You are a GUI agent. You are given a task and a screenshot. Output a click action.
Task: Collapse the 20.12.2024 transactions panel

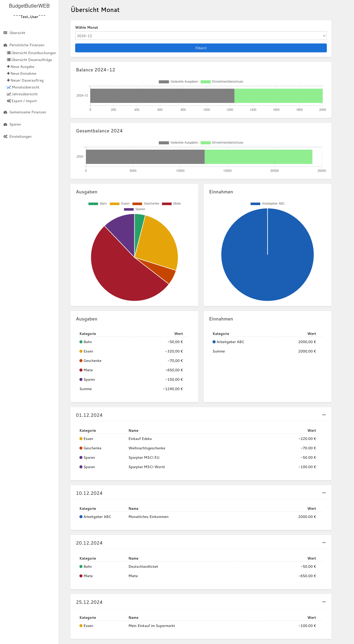pos(324,543)
